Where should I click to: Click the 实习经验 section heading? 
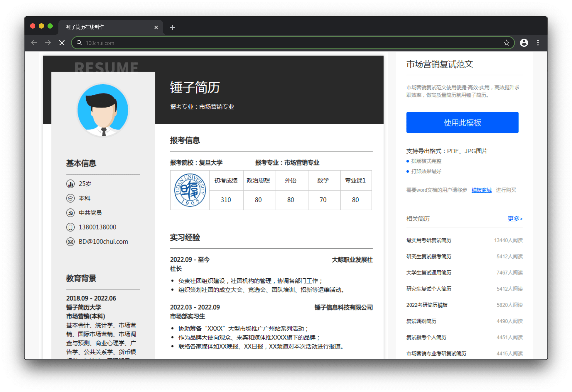click(185, 237)
